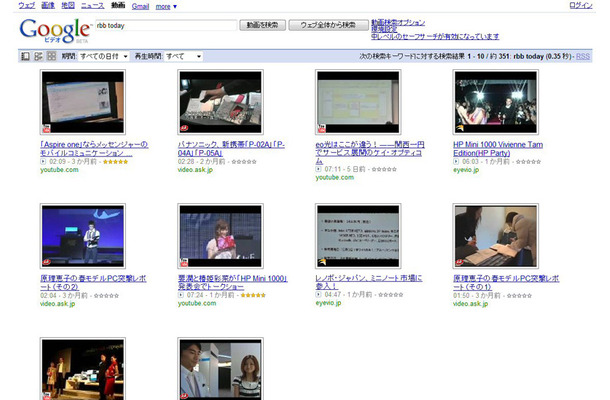Click 「Aspire one」ならメッセンジャー title link
This screenshot has width=610, height=400.
pyautogui.click(x=94, y=149)
